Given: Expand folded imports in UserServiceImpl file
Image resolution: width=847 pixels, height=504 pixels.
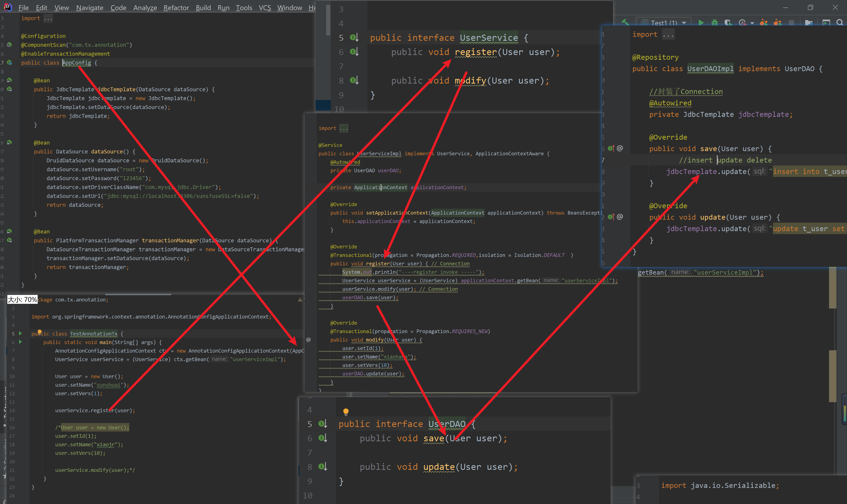Looking at the screenshot, I should (x=344, y=128).
